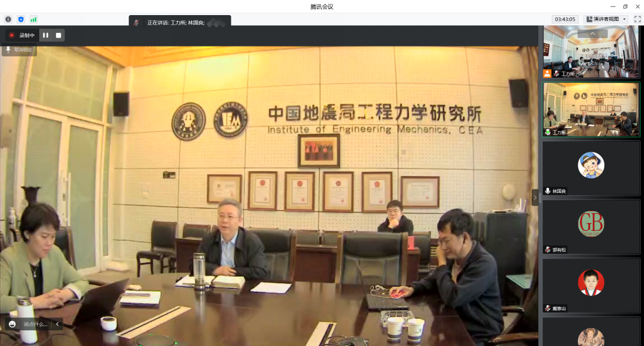Check the green network signal icon
This screenshot has height=346, width=644.
click(x=34, y=19)
